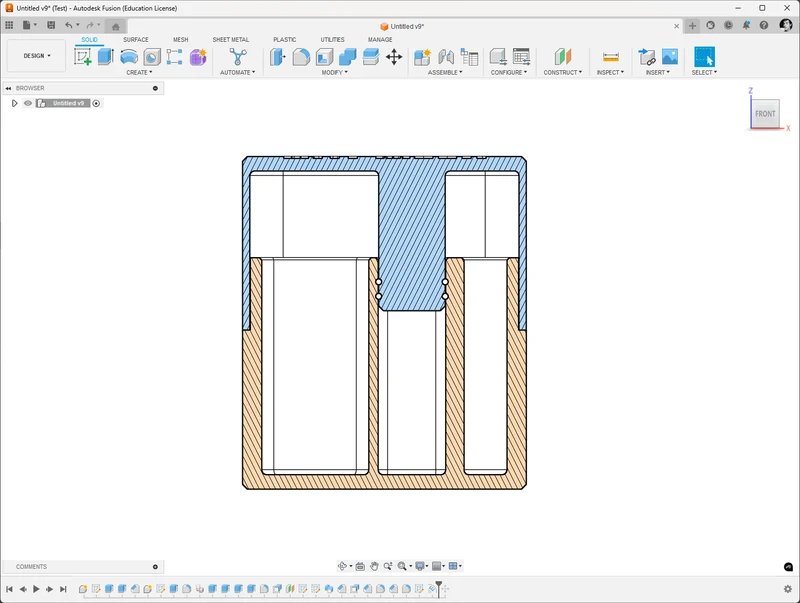Select the Move/Copy arrows tool
Image resolution: width=800 pixels, height=603 pixels.
(394, 57)
